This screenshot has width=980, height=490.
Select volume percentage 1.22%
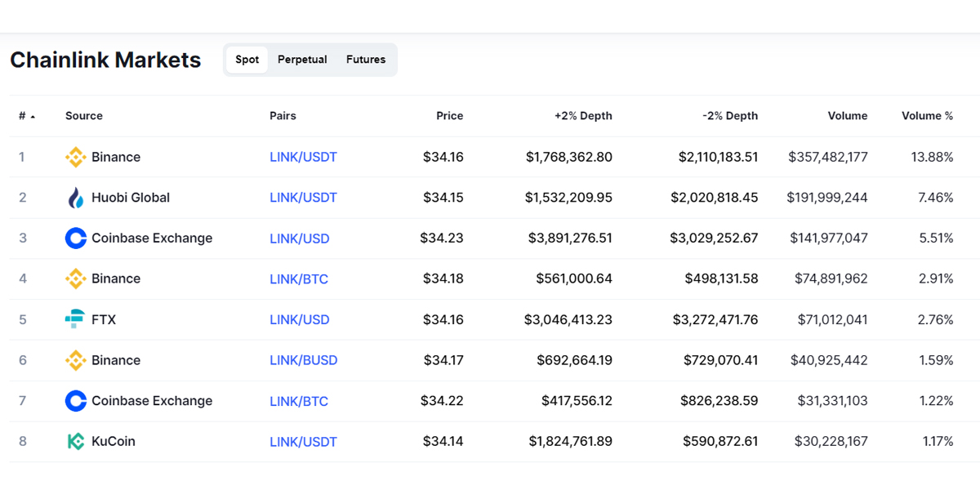937,401
